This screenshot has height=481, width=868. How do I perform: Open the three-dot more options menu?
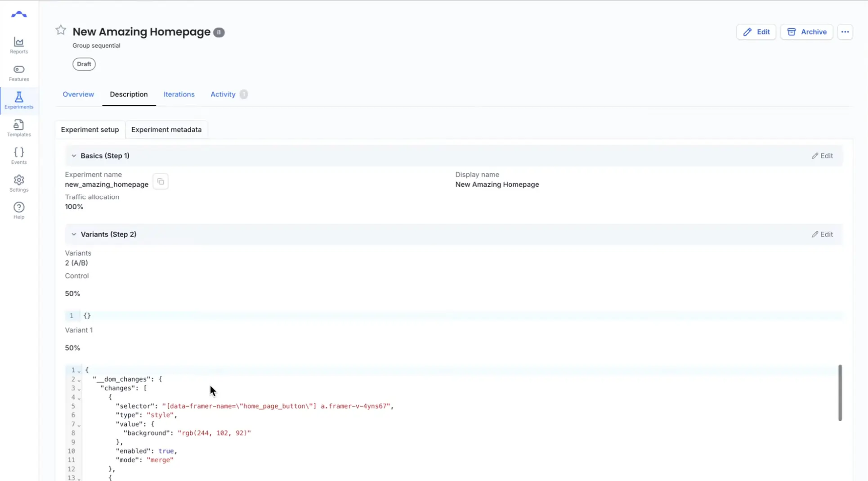coord(845,32)
